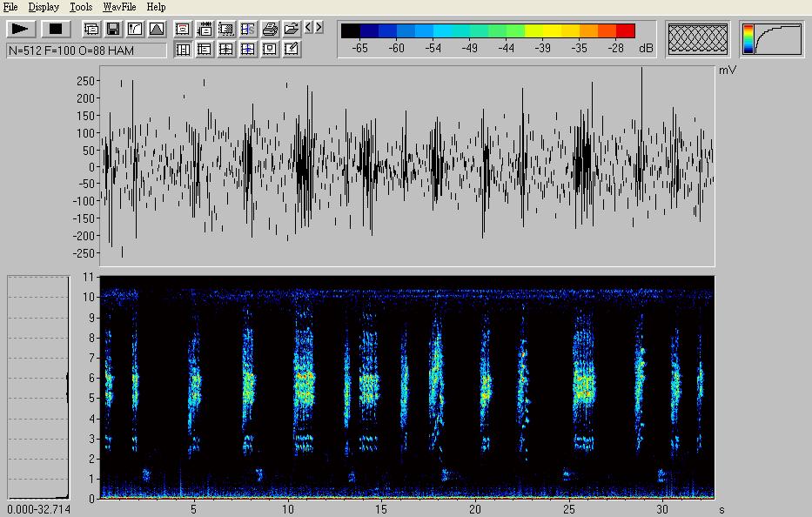Image resolution: width=812 pixels, height=517 pixels.
Task: Click the printer icon
Action: point(270,29)
